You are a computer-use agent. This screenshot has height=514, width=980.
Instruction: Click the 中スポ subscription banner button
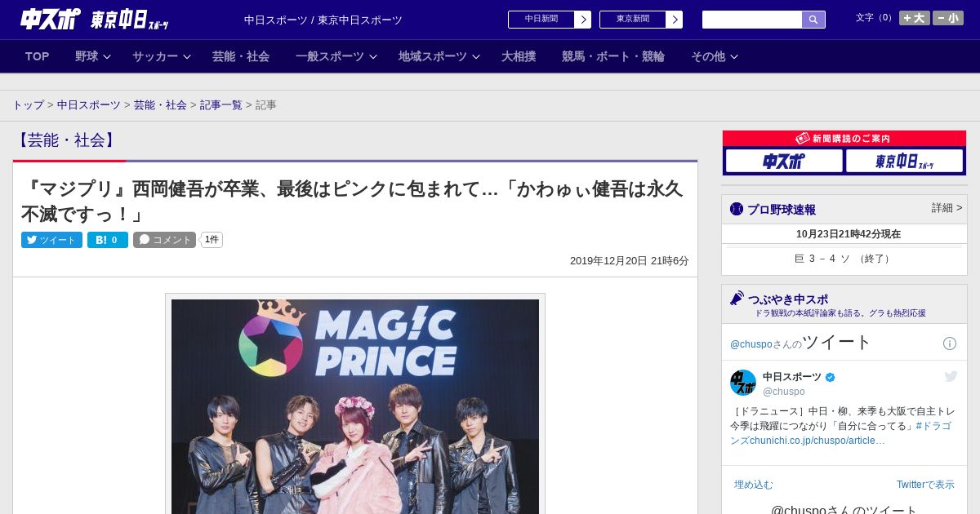coord(784,161)
